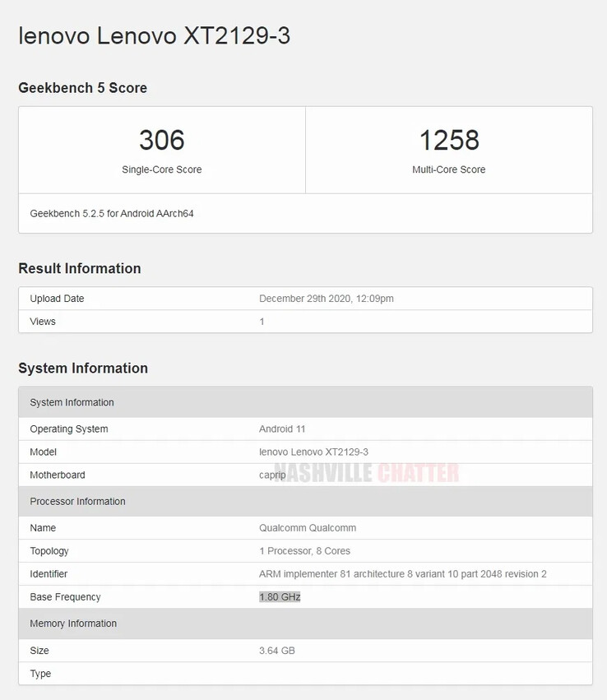This screenshot has height=700, width=607.
Task: Select the date 'December 29th 2020, 12:09pm'
Action: (x=327, y=299)
